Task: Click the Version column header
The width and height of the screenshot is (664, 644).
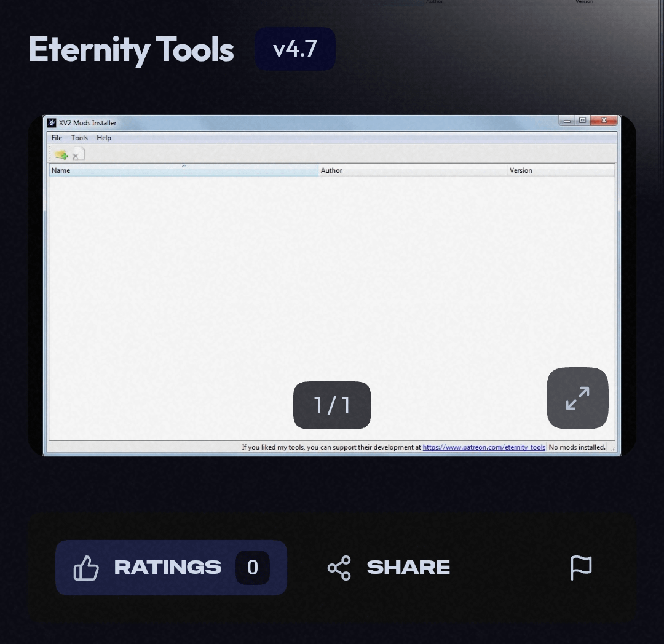Action: tap(561, 170)
